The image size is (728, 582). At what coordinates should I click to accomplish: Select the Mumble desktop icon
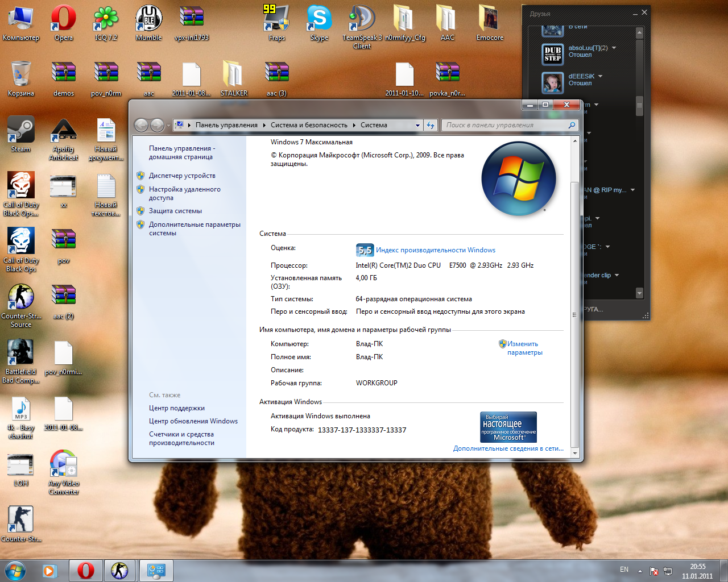click(149, 23)
